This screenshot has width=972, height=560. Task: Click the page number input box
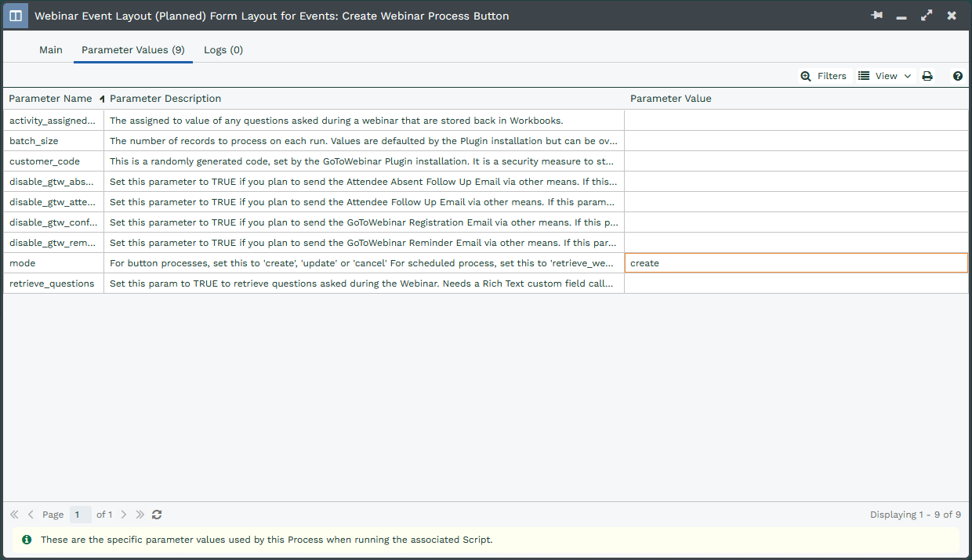coord(80,515)
